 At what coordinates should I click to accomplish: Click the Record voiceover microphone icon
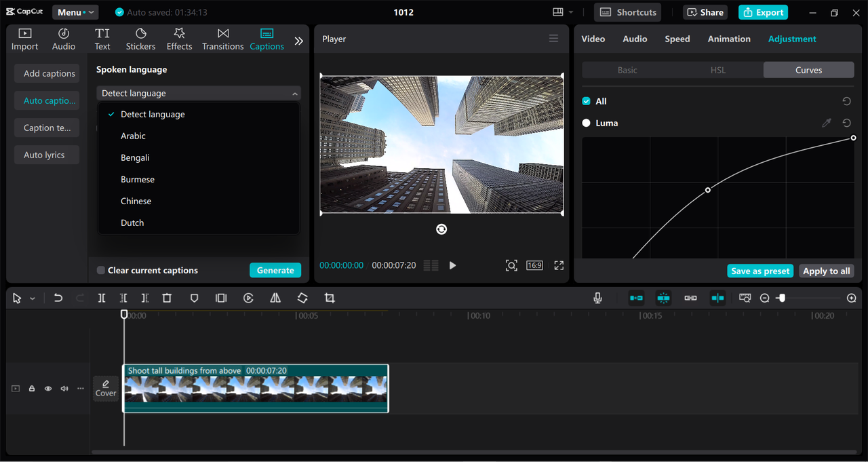(x=597, y=298)
